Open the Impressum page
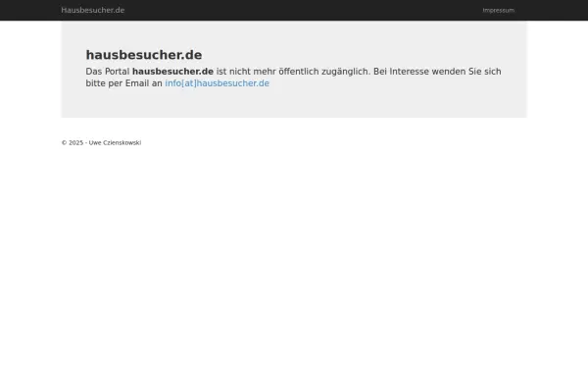 (499, 10)
